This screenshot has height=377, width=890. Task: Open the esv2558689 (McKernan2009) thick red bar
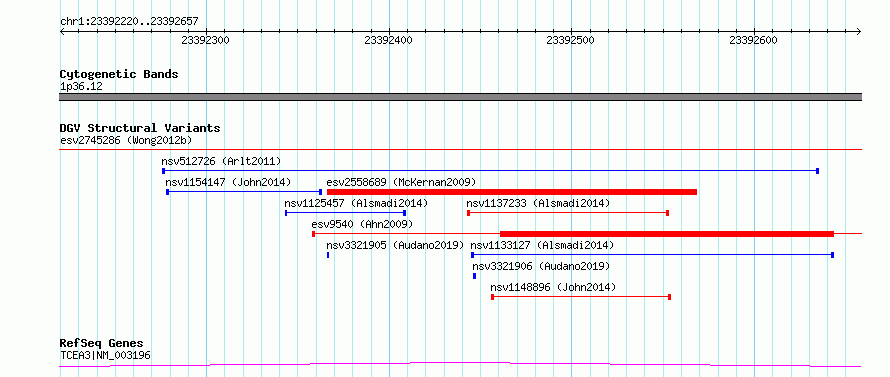click(511, 192)
